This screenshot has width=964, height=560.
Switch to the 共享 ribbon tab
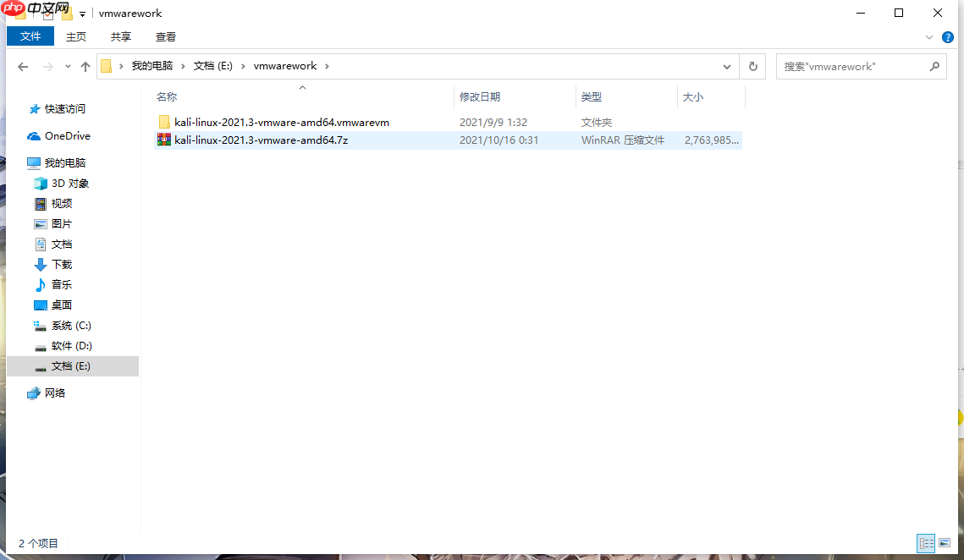[x=120, y=36]
